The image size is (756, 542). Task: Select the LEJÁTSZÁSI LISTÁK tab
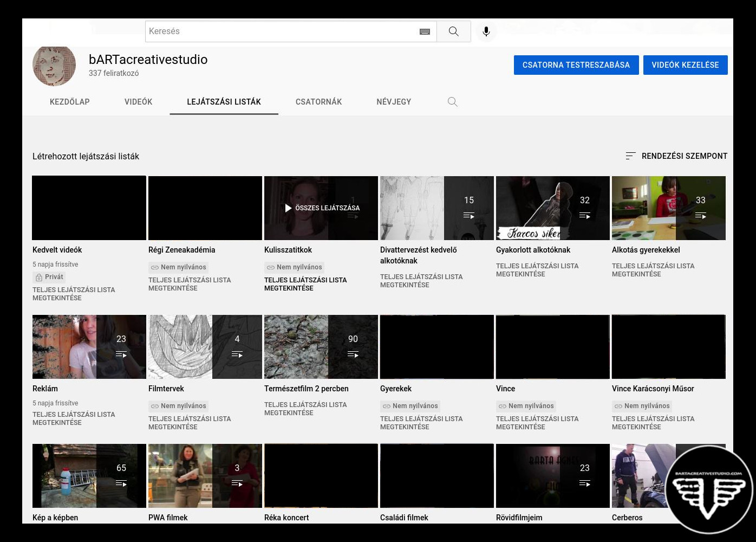point(224,102)
